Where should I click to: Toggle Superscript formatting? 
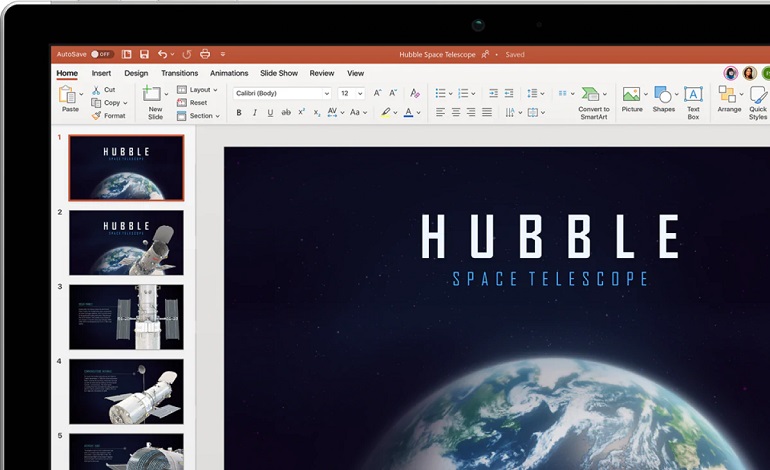point(302,112)
